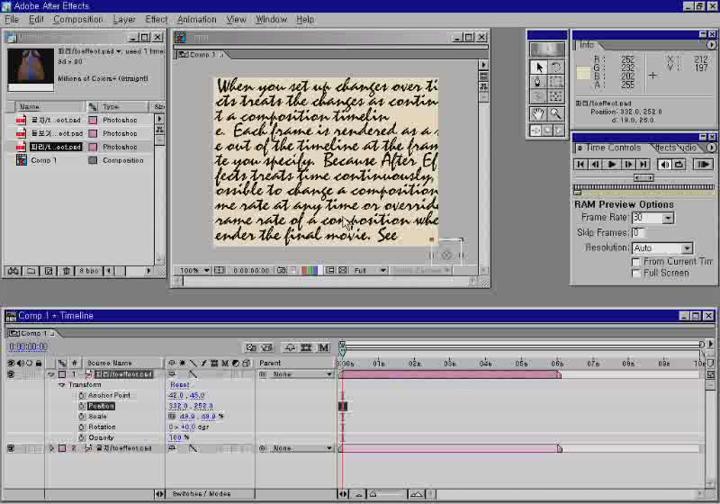This screenshot has width=720, height=504.
Task: Open the 100% magnification dropdown
Action: click(195, 270)
